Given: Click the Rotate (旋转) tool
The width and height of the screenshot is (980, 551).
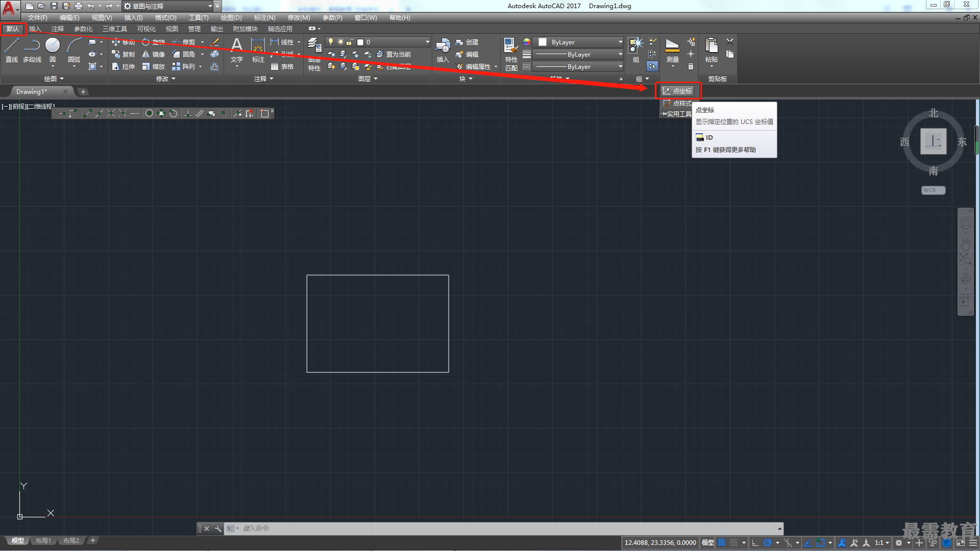Looking at the screenshot, I should click(154, 42).
